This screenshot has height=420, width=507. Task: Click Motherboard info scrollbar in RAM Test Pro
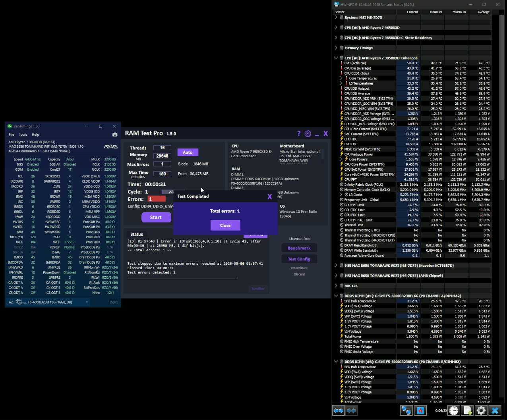tap(323, 154)
